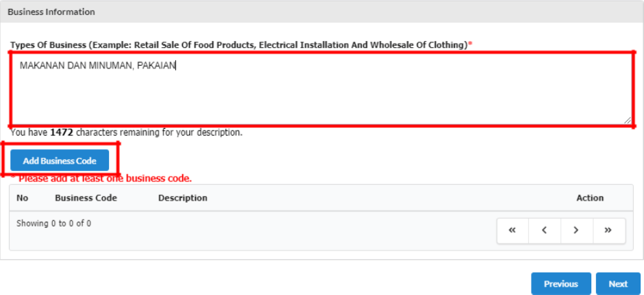Sort by Business Code column header

(86, 198)
